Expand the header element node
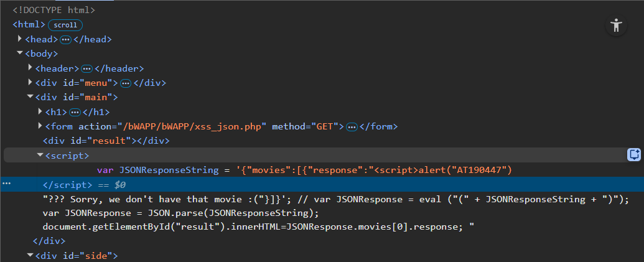Image resolution: width=644 pixels, height=262 pixels. tap(30, 68)
